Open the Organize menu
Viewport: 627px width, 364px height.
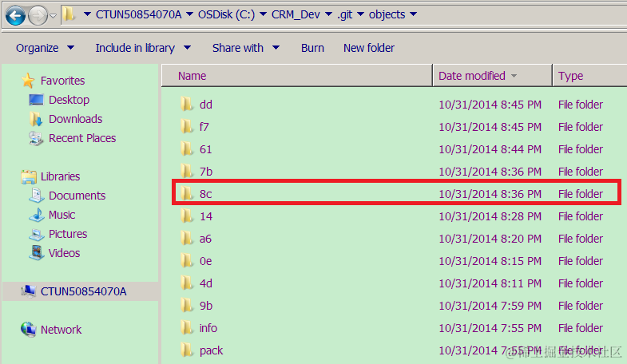45,48
